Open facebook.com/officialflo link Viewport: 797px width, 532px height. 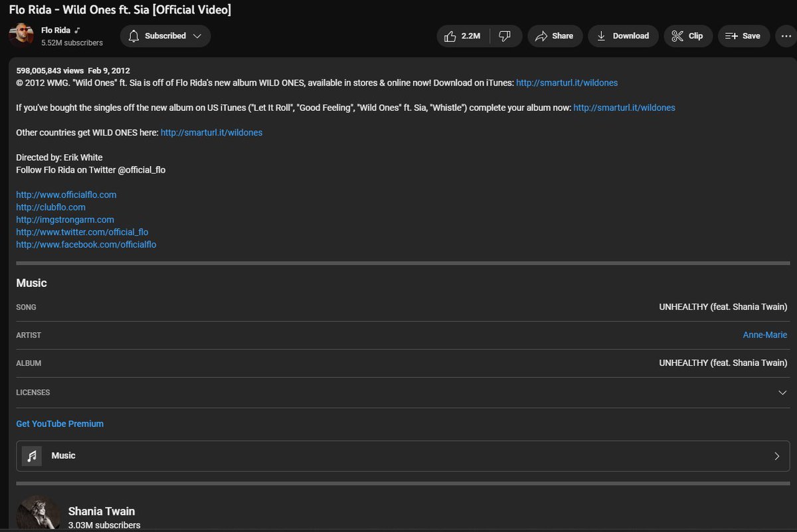86,244
